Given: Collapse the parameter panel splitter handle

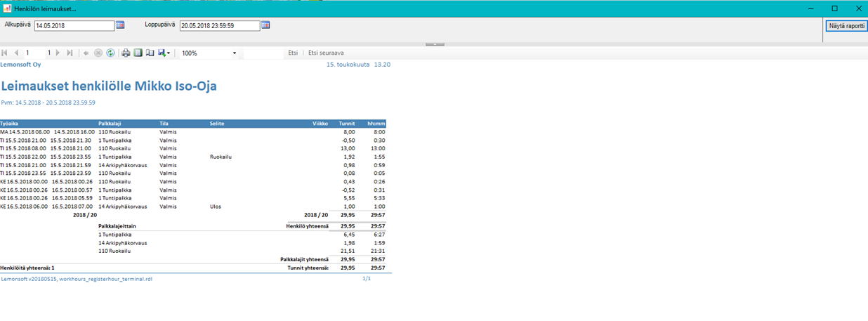Looking at the screenshot, I should click(435, 44).
